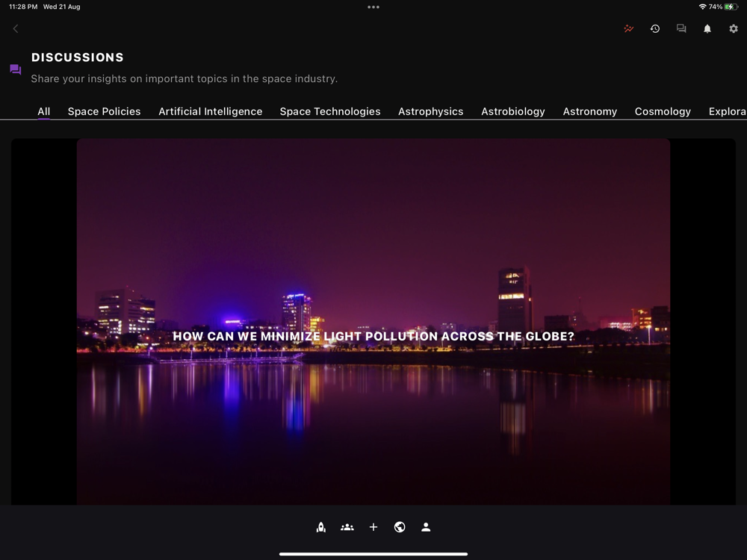Switch to Cosmology tab
This screenshot has width=747, height=560.
663,111
